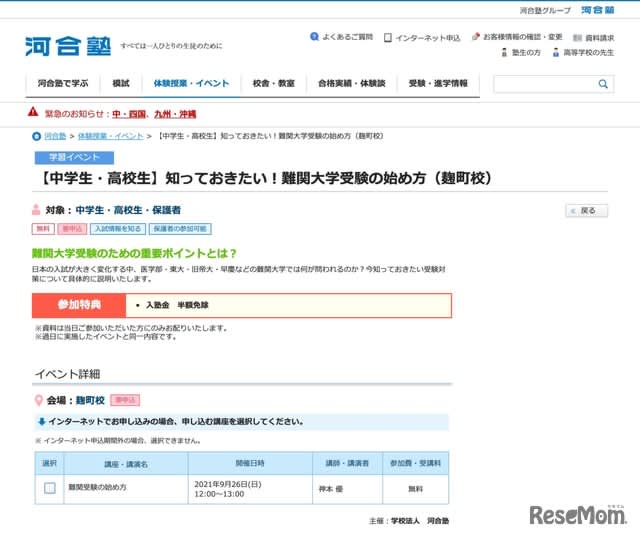Click the ReseMom logo

coord(578,515)
